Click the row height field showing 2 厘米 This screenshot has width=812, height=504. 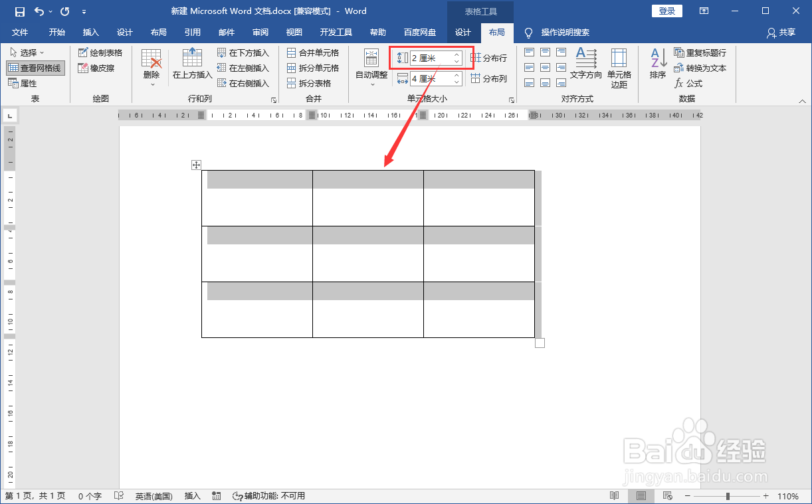coord(431,58)
